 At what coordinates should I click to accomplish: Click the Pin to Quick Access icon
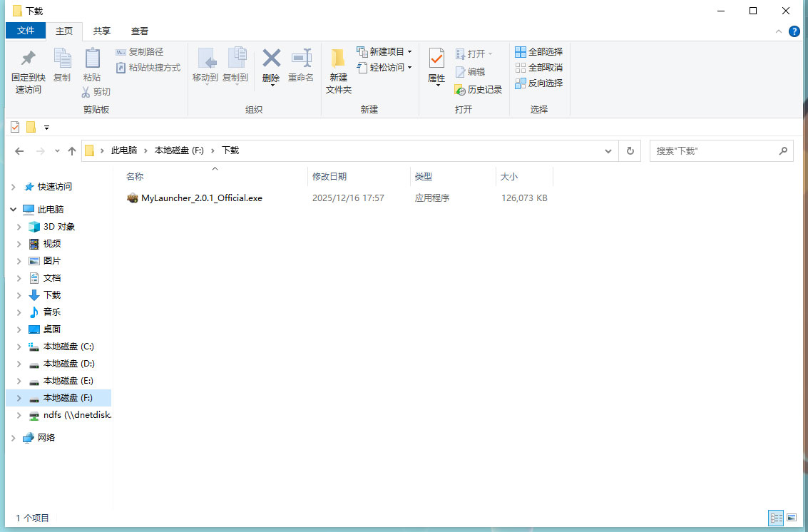point(29,58)
